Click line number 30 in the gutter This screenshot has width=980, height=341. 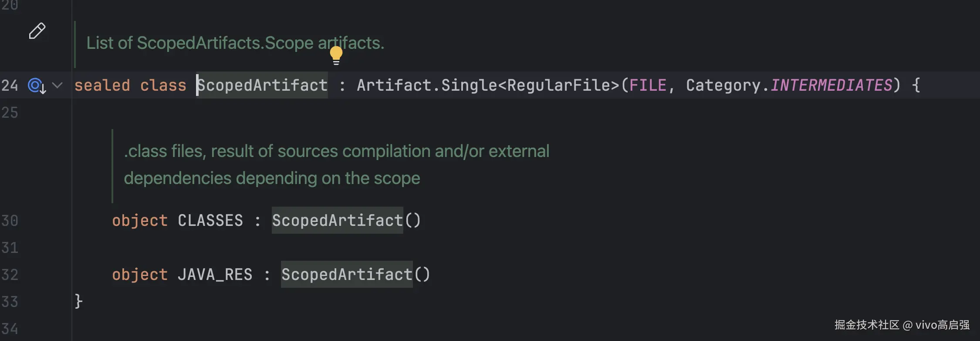click(x=10, y=221)
